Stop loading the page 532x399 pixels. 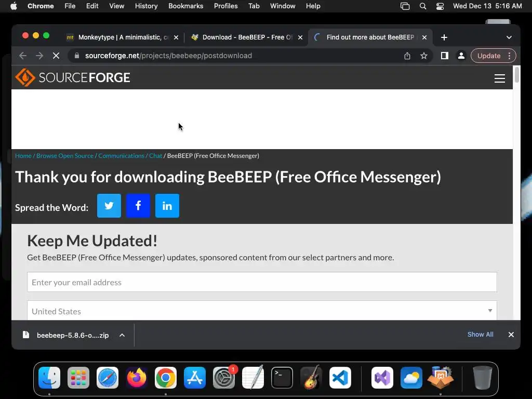56,56
